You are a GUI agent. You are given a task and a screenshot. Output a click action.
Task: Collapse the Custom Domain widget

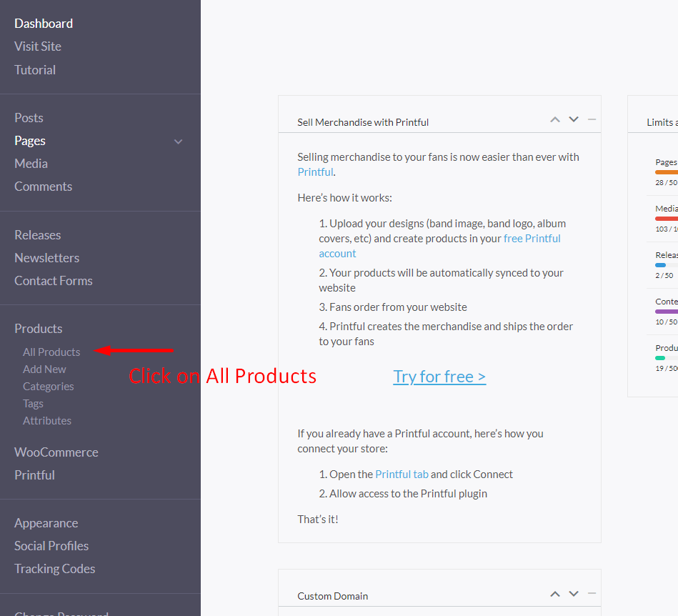click(592, 594)
